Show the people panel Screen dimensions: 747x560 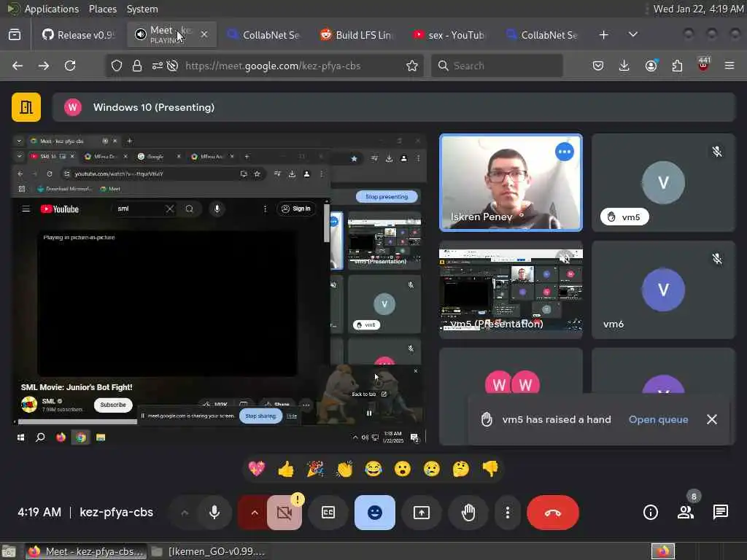click(x=686, y=513)
